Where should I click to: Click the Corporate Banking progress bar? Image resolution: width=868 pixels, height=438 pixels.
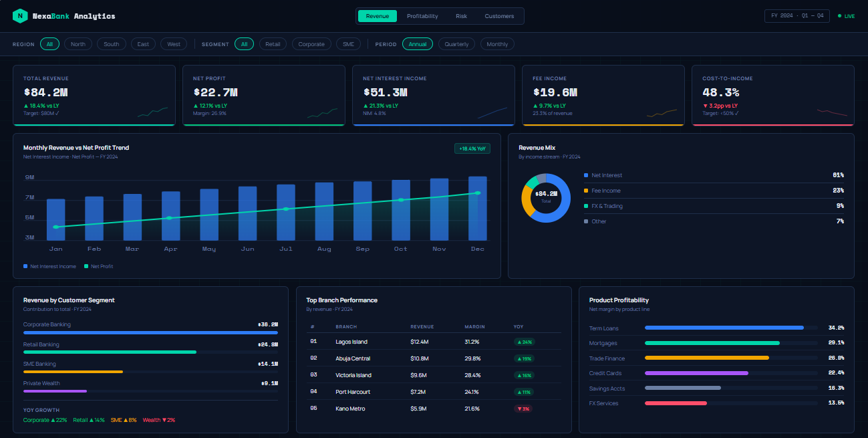click(x=150, y=332)
